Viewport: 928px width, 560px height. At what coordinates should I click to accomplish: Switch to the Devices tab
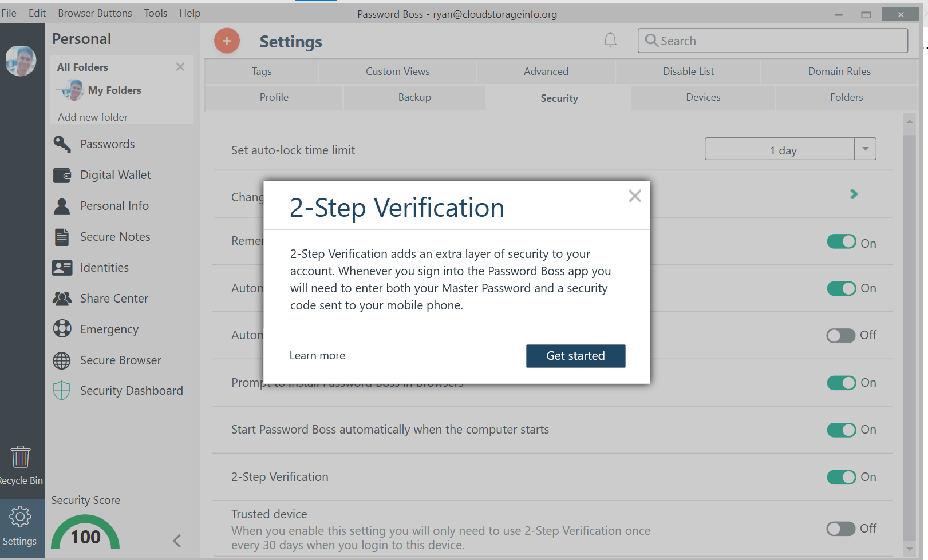(x=702, y=97)
